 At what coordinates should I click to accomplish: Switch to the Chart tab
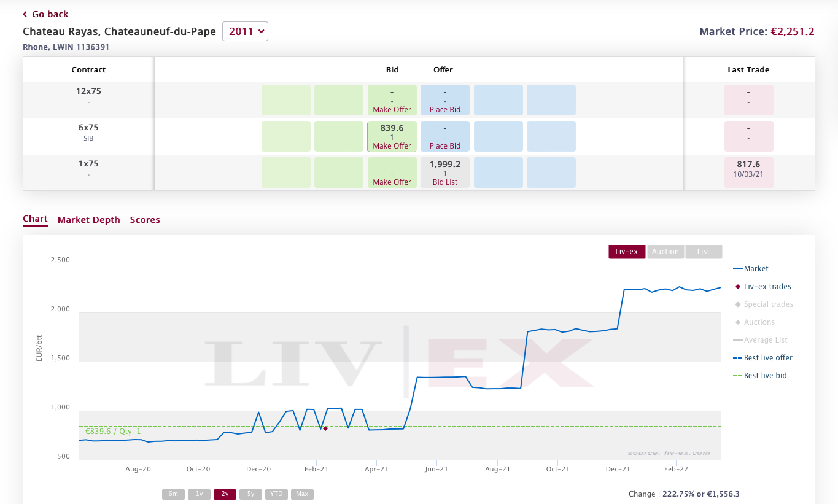pyautogui.click(x=35, y=219)
